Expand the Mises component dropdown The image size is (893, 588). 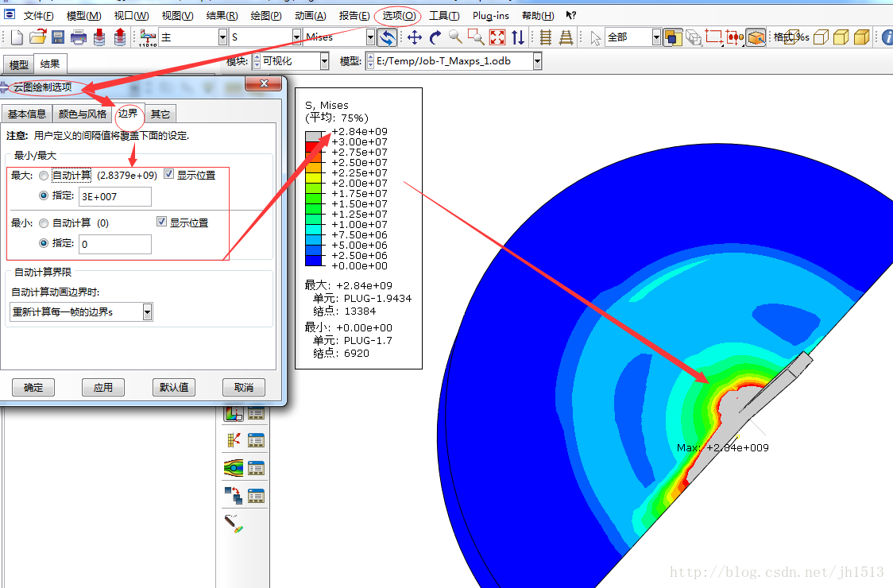coord(370,37)
